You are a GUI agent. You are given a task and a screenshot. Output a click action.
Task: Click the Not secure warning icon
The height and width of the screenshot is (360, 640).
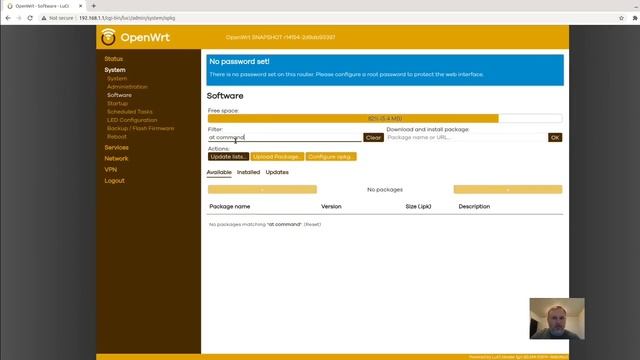coord(44,18)
